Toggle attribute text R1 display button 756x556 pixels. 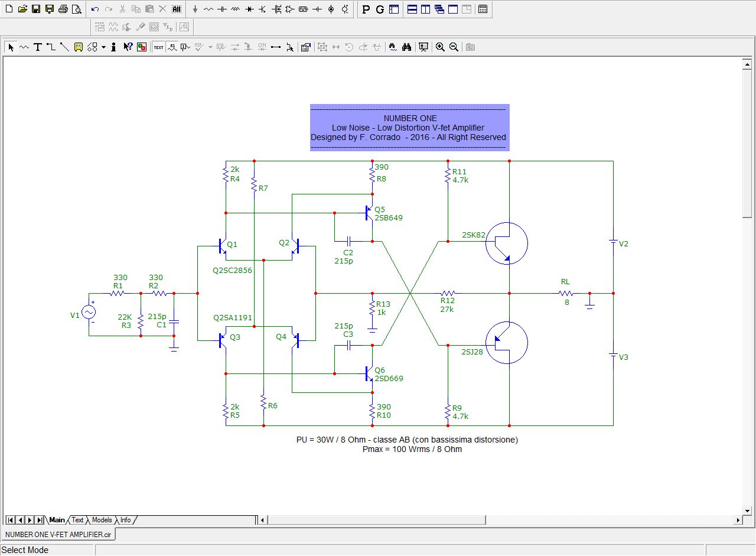click(x=172, y=47)
